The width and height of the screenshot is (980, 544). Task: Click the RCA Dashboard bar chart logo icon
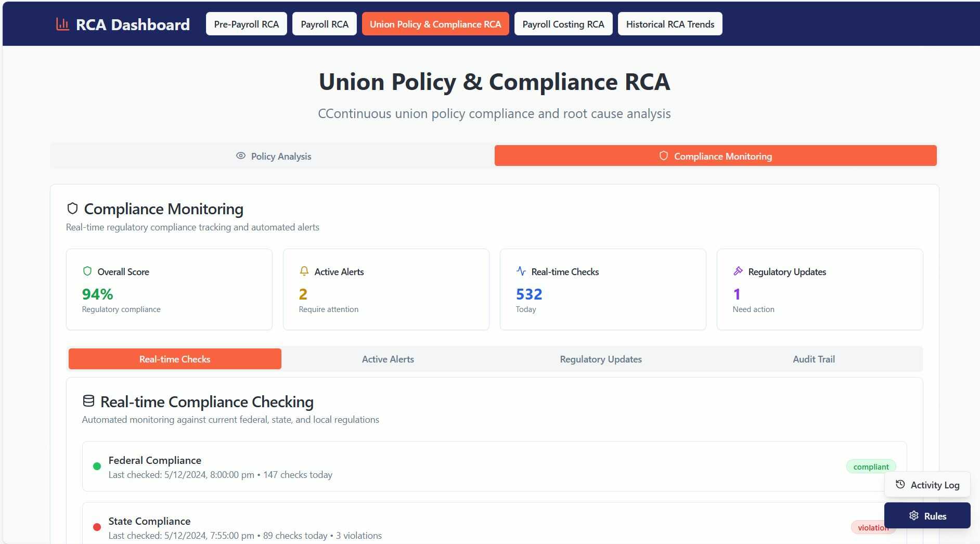point(62,24)
